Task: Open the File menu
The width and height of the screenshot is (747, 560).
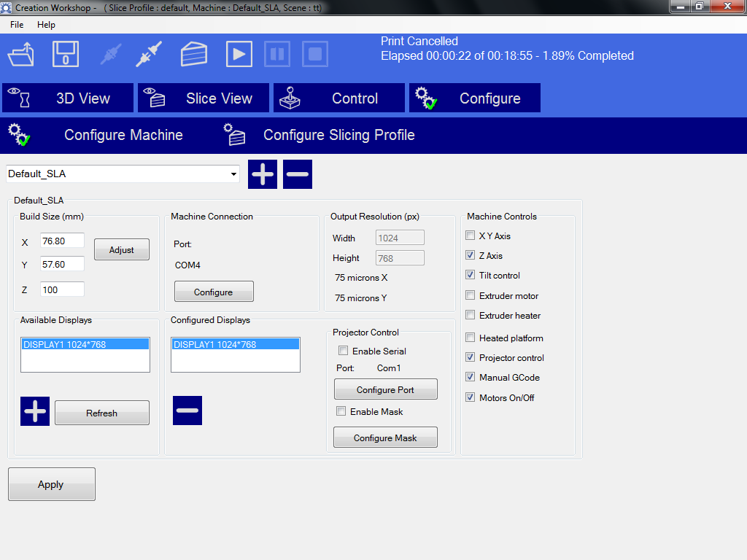Action: [x=17, y=25]
